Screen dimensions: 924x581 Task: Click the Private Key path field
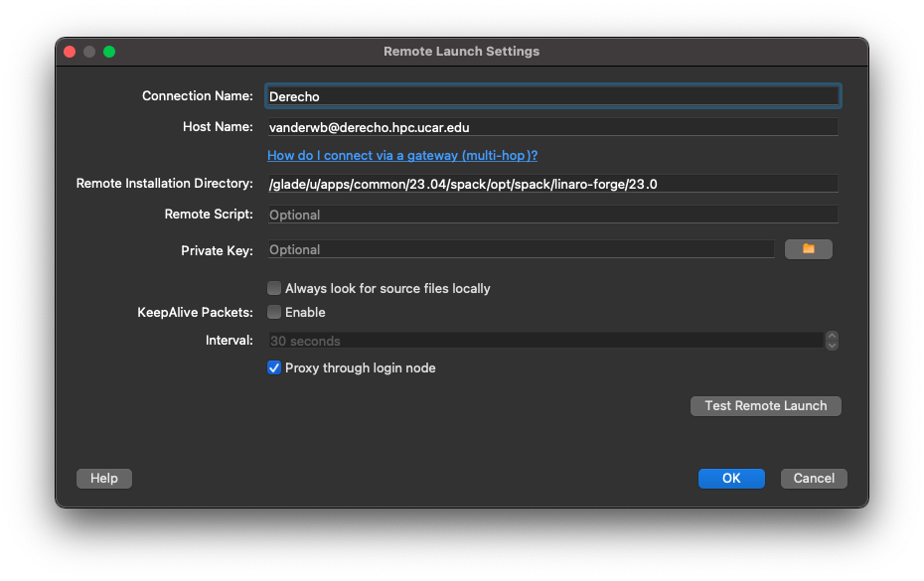[520, 249]
